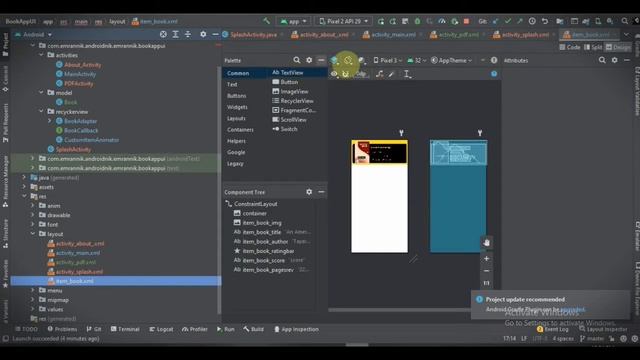Search attributes with magnifier icon
The height and width of the screenshot is (360, 640).
(x=602, y=60)
